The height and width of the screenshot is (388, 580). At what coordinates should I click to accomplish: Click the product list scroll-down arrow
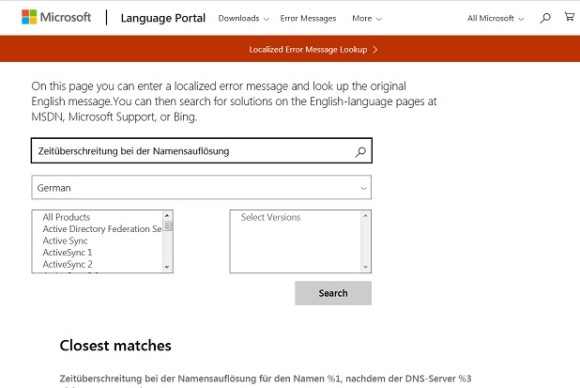point(167,267)
